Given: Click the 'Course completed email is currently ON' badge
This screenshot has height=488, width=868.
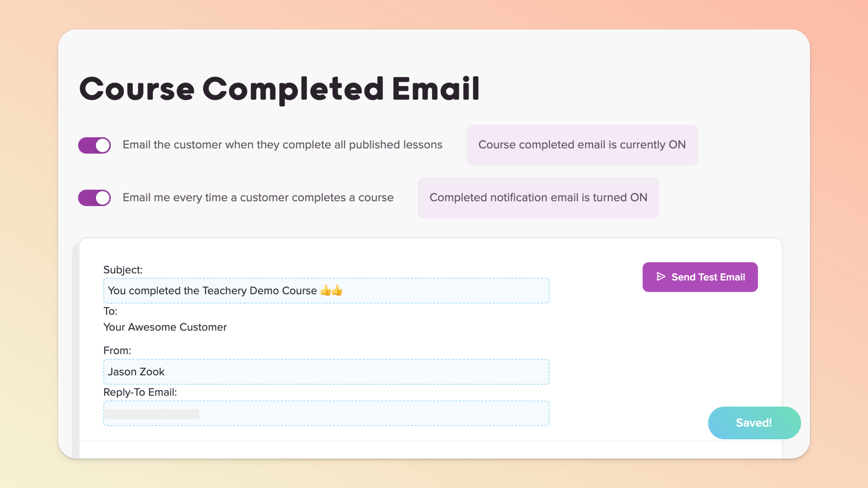Looking at the screenshot, I should pos(582,145).
